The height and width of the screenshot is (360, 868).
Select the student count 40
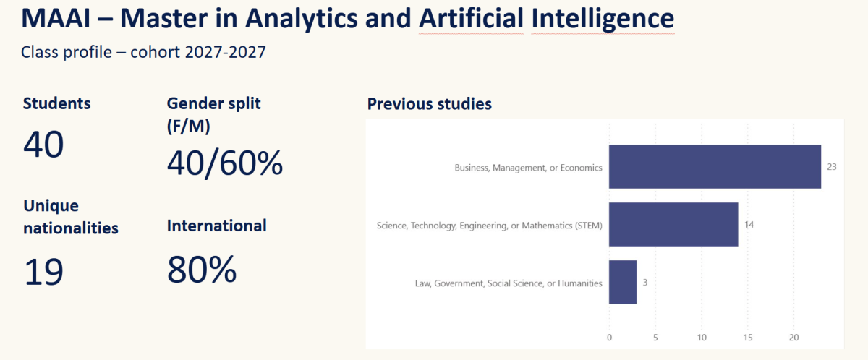point(44,144)
